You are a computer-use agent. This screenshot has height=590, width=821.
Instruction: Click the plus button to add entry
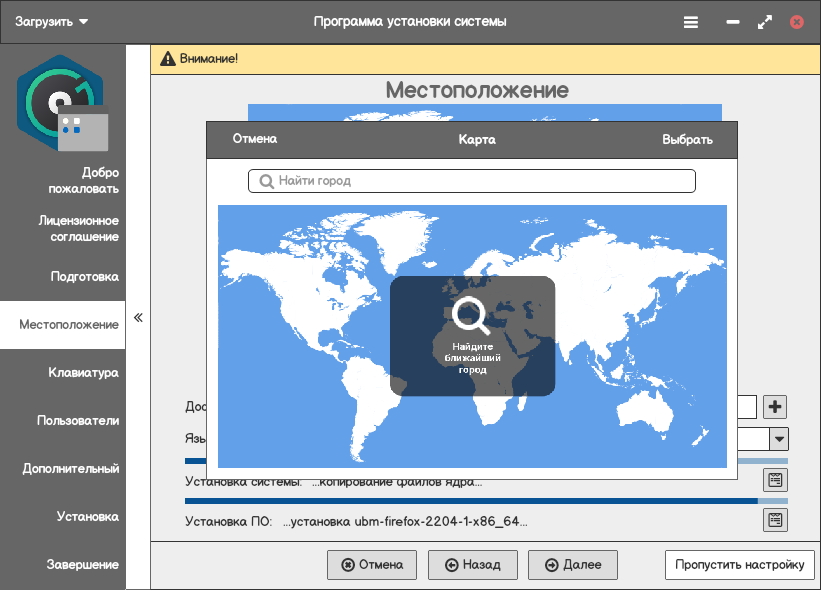pyautogui.click(x=775, y=407)
